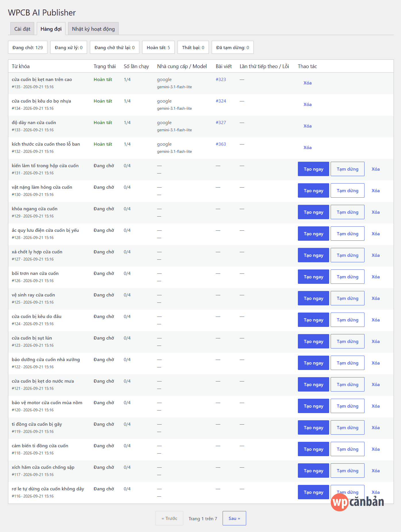This screenshot has width=401, height=532.
Task: Delete the 'vệ sinh ray cửa cuốn' row
Action: pos(376,298)
